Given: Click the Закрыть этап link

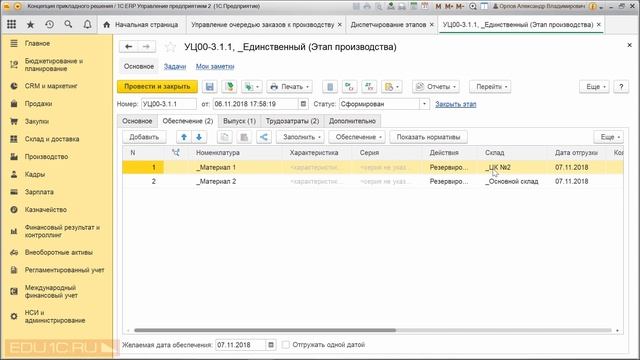Looking at the screenshot, I should pos(456,104).
